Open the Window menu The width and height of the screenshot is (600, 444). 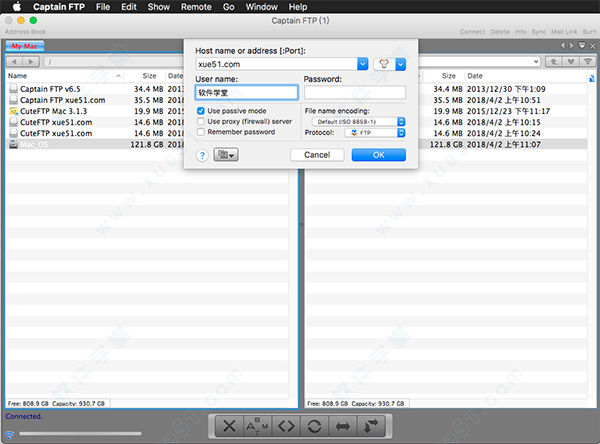[x=262, y=7]
